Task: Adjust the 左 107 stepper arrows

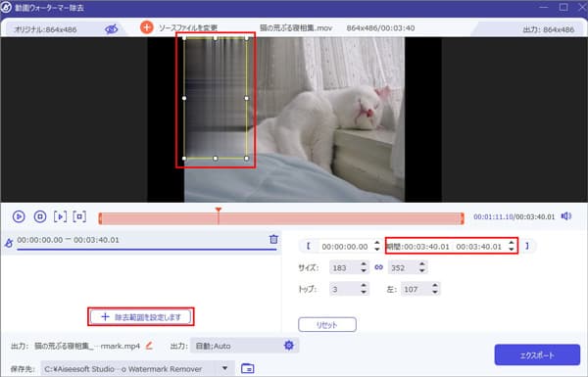Action: [x=435, y=289]
